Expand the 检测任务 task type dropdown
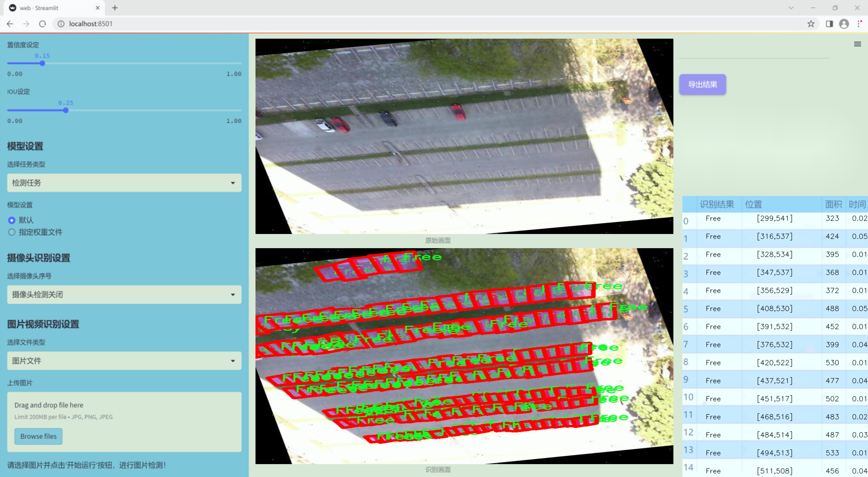868x477 pixels. 124,183
